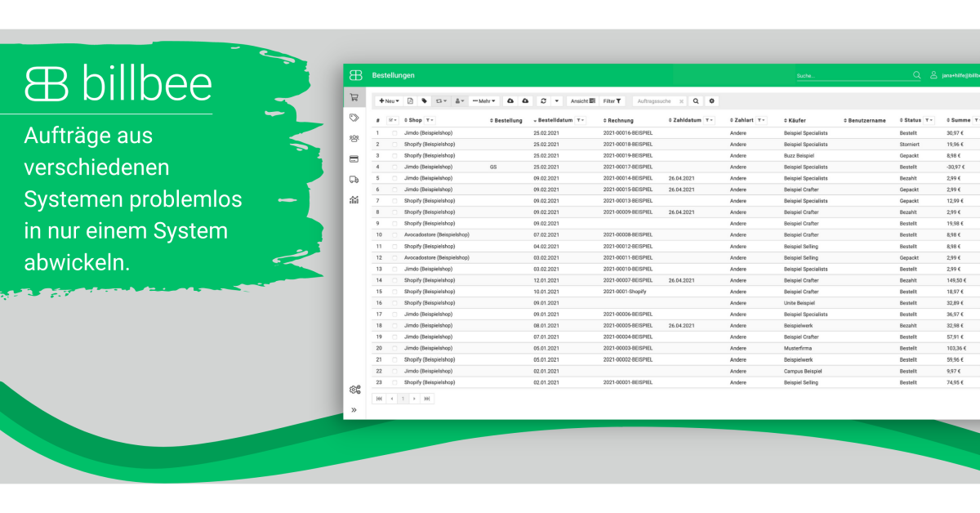
Task: Click the tag toolbar icon
Action: (425, 101)
